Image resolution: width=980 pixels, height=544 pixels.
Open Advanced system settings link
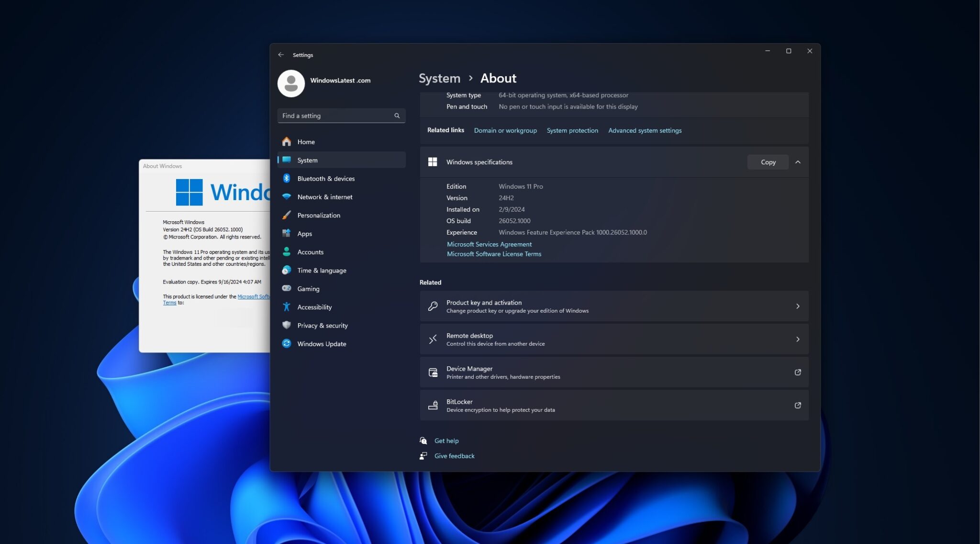pos(645,130)
